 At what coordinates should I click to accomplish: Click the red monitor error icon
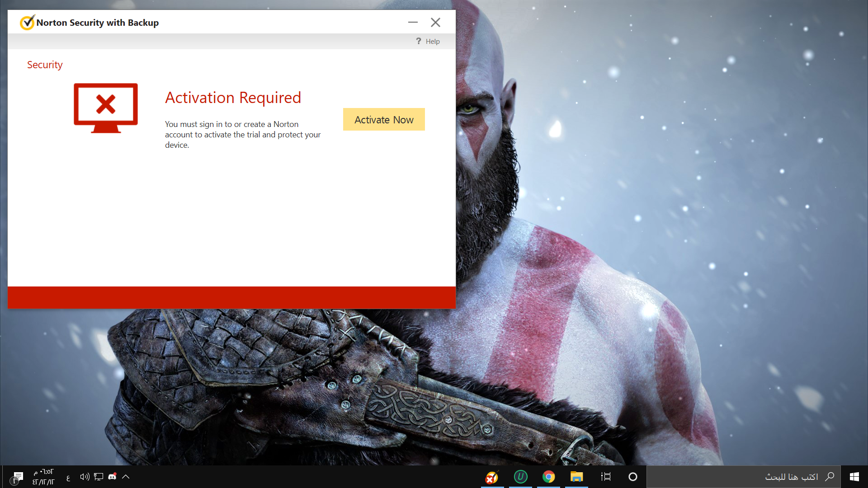pos(106,108)
